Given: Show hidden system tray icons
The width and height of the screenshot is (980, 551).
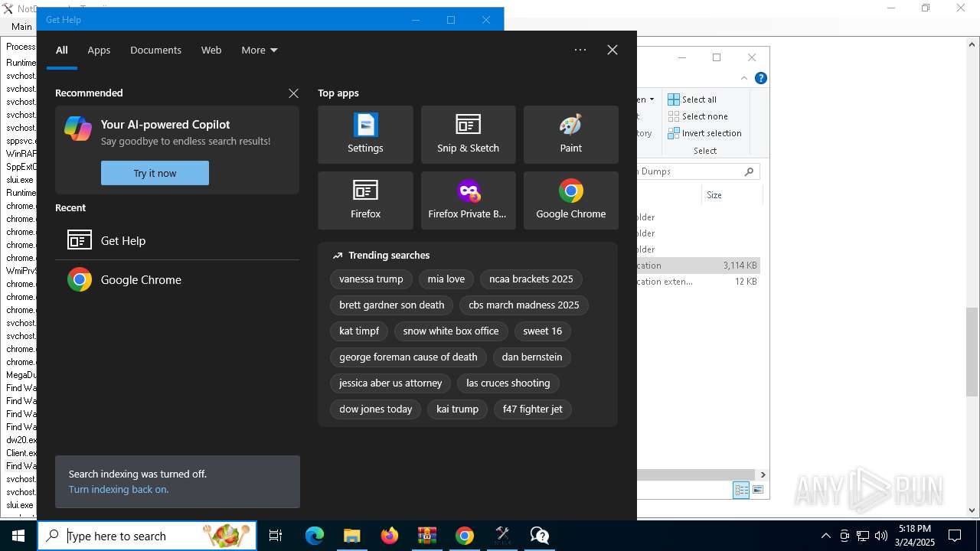Looking at the screenshot, I should (826, 536).
